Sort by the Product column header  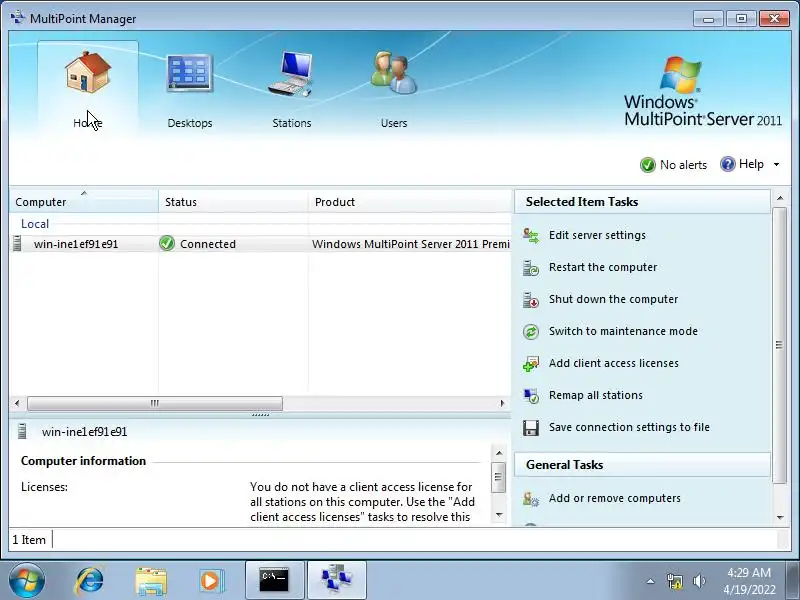point(410,202)
